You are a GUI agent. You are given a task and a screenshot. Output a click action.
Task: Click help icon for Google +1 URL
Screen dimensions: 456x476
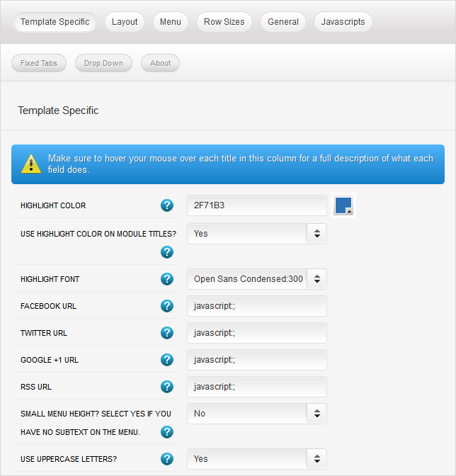click(167, 360)
